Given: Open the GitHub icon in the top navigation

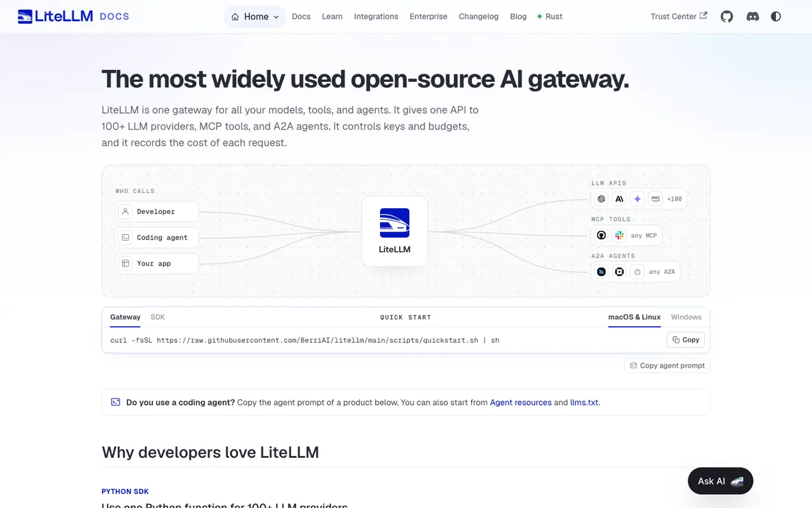Looking at the screenshot, I should 727,17.
